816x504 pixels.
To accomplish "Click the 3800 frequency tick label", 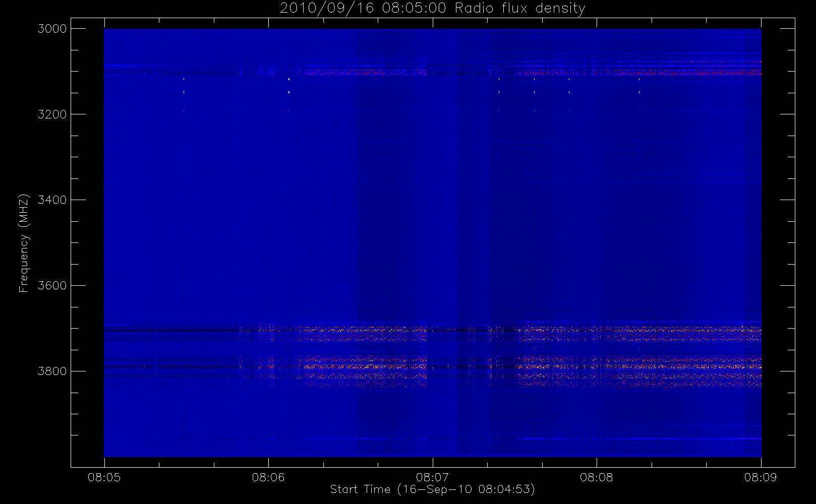I will (x=52, y=371).
